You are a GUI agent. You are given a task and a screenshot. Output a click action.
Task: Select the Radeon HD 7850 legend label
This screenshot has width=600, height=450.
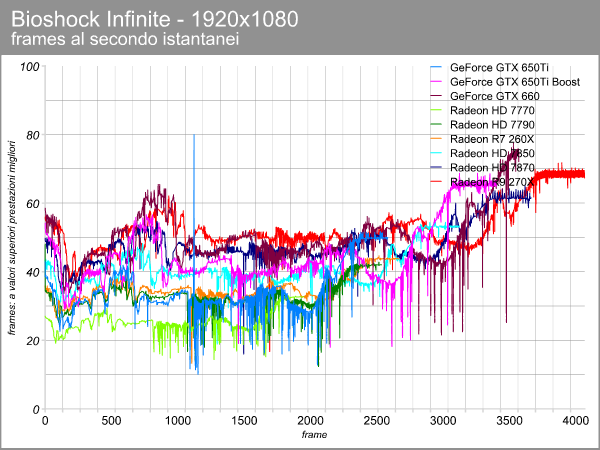click(x=492, y=153)
